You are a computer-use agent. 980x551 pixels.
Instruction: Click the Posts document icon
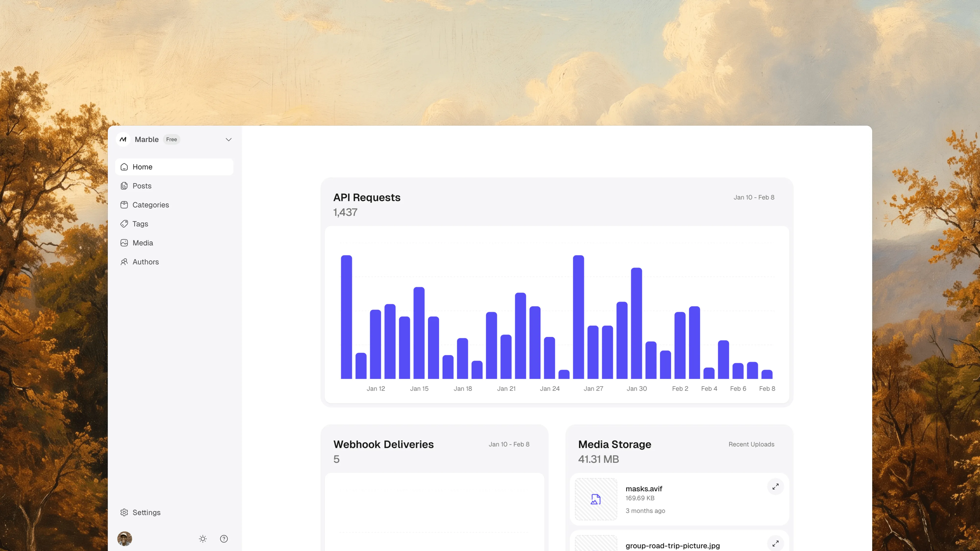coord(124,186)
